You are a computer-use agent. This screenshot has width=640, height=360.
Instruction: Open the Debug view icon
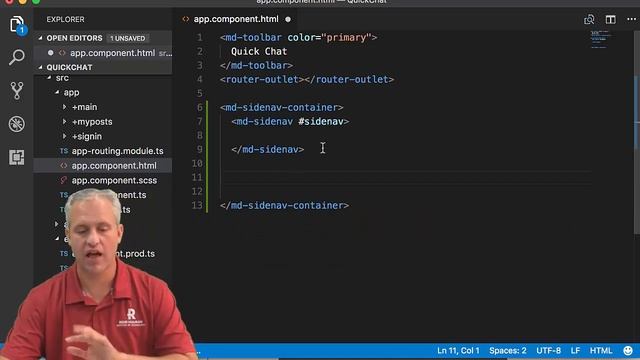pos(17,124)
